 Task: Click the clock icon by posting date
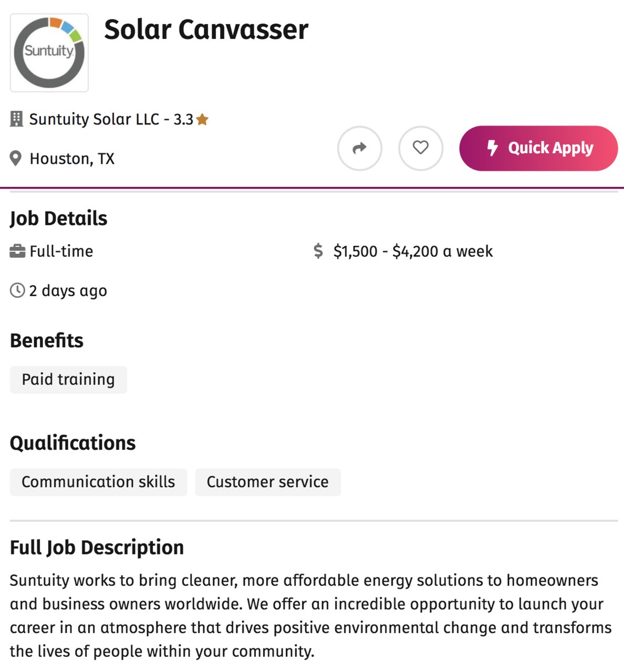pyautogui.click(x=17, y=290)
